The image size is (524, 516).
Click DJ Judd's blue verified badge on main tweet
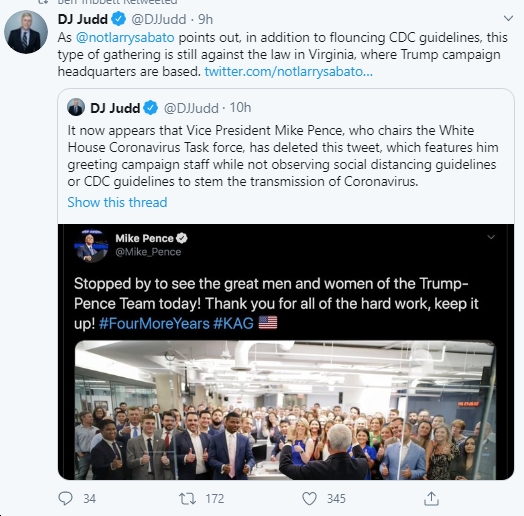coord(118,19)
